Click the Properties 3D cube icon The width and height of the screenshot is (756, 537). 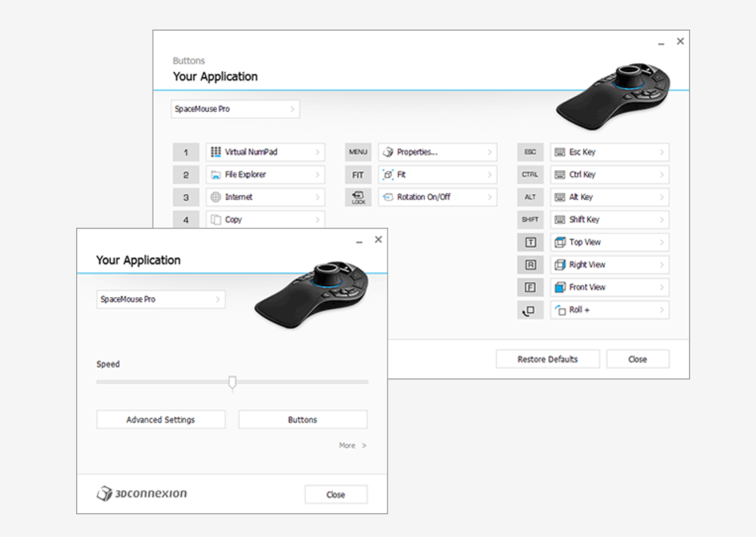click(x=388, y=152)
